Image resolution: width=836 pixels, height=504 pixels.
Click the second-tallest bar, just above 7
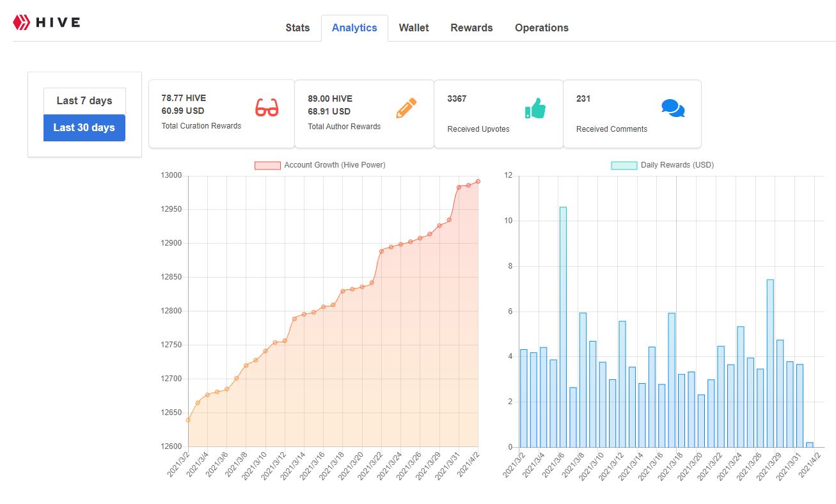click(x=770, y=363)
